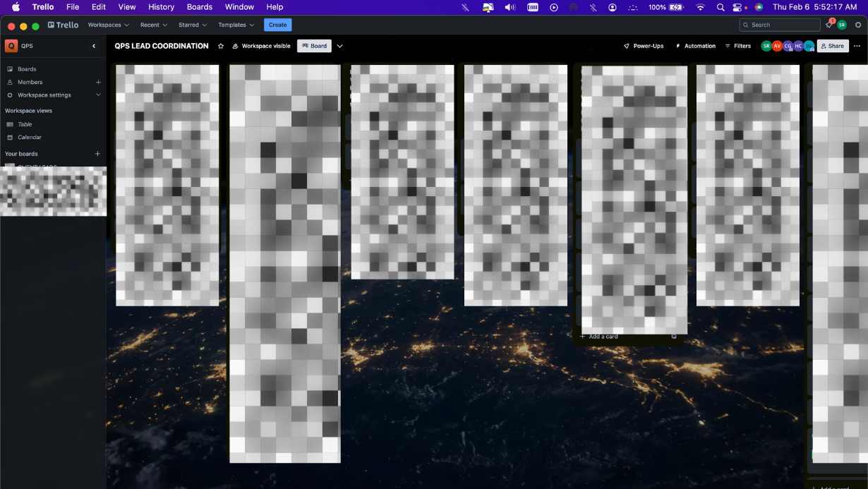The height and width of the screenshot is (489, 868).
Task: Open the Help menu
Action: [x=275, y=7]
